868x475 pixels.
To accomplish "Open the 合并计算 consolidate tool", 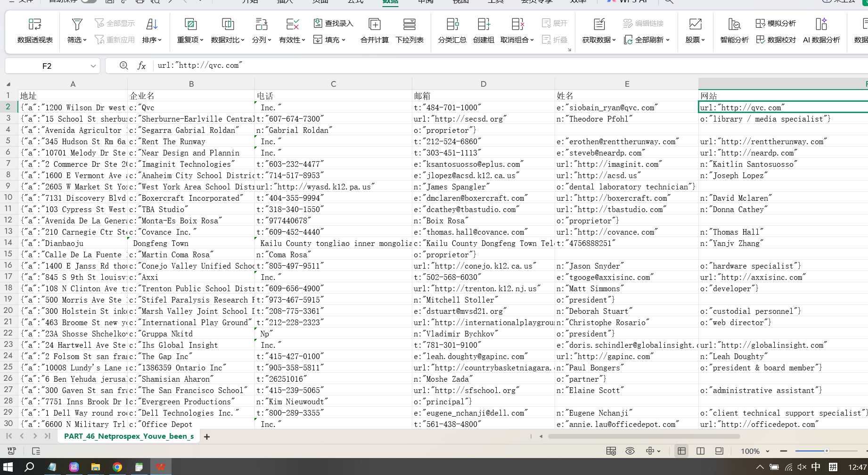I will pos(375,31).
